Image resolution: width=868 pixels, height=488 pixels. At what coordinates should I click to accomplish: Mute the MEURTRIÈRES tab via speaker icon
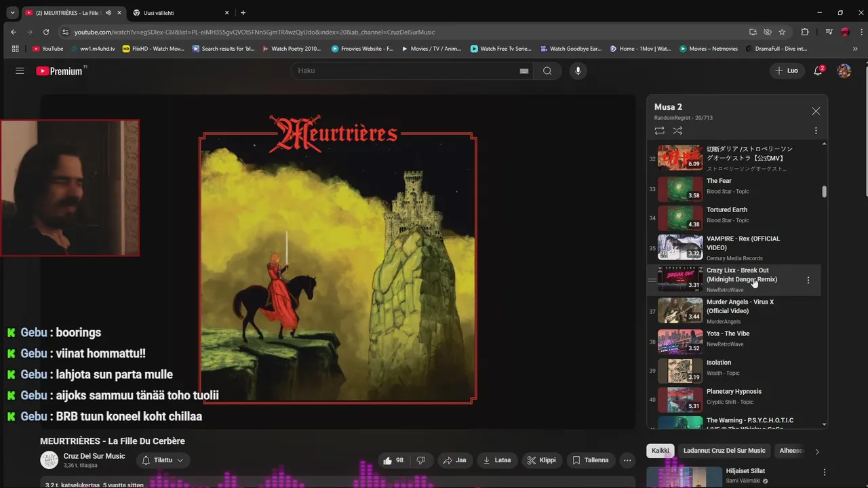click(108, 12)
